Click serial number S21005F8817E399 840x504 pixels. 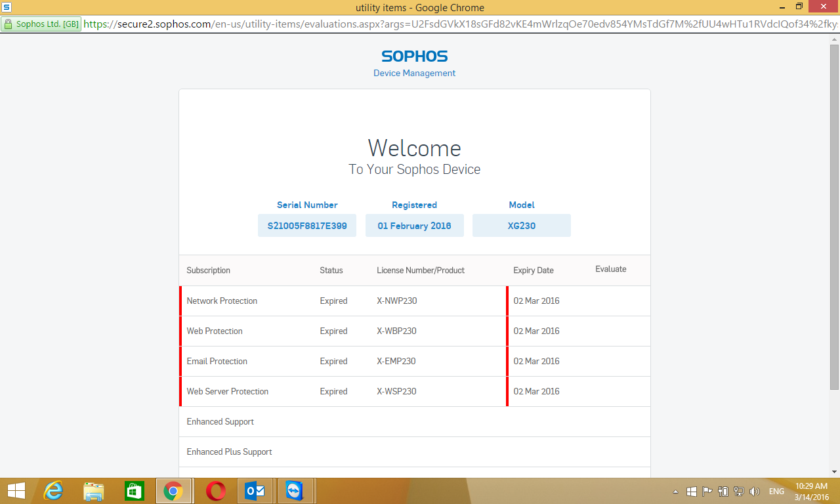(x=307, y=226)
